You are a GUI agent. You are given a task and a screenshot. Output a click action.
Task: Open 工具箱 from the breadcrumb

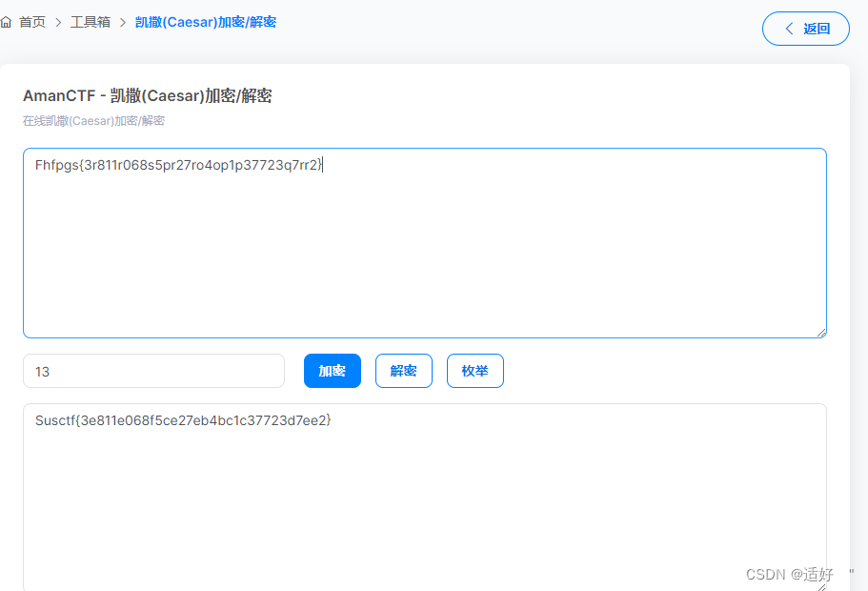pos(91,21)
